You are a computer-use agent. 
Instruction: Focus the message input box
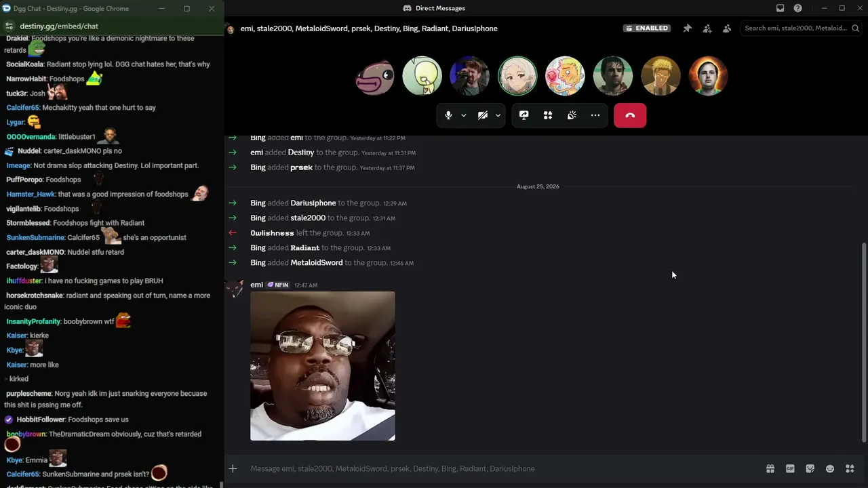(x=502, y=468)
